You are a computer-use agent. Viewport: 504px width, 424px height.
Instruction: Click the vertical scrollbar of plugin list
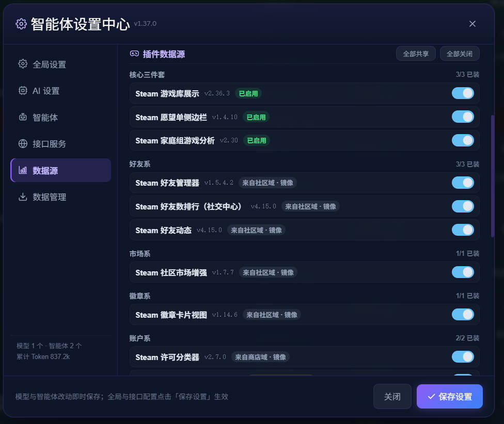(493, 176)
